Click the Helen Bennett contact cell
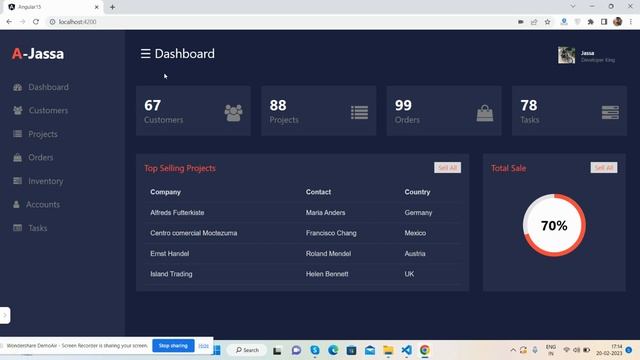Viewport: 640px width, 360px height. coord(327,274)
